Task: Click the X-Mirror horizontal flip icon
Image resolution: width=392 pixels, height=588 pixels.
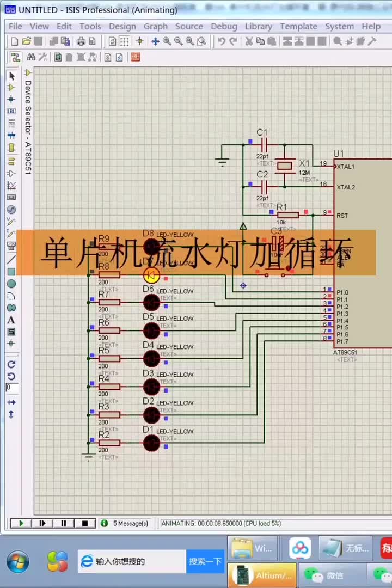Action: click(11, 402)
